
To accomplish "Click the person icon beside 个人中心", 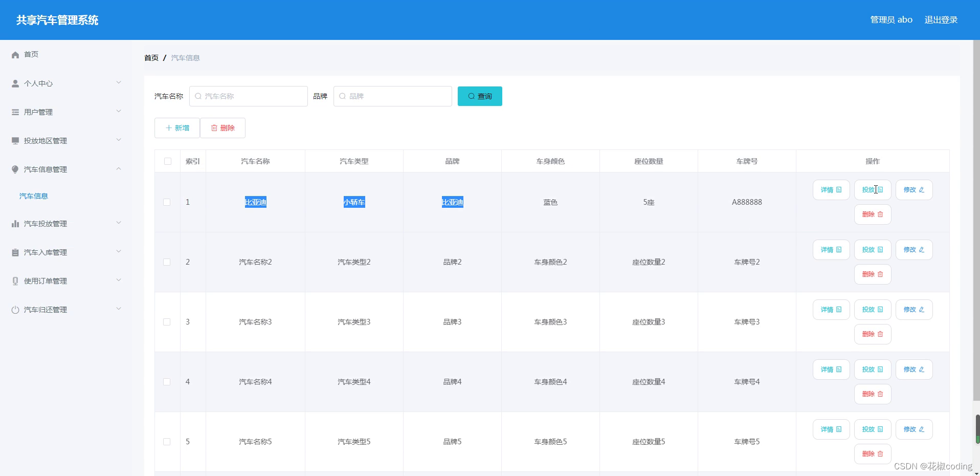I will 15,83.
